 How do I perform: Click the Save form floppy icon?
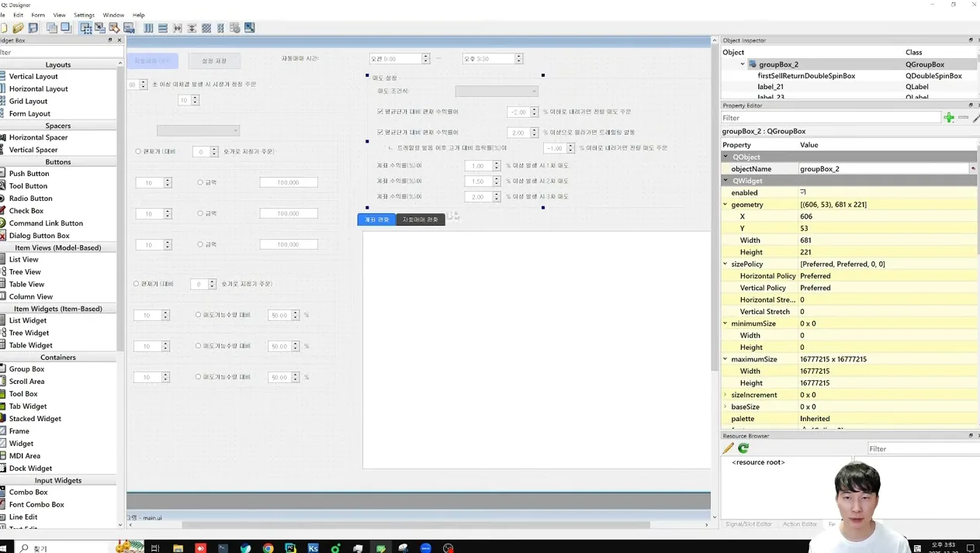click(x=33, y=28)
